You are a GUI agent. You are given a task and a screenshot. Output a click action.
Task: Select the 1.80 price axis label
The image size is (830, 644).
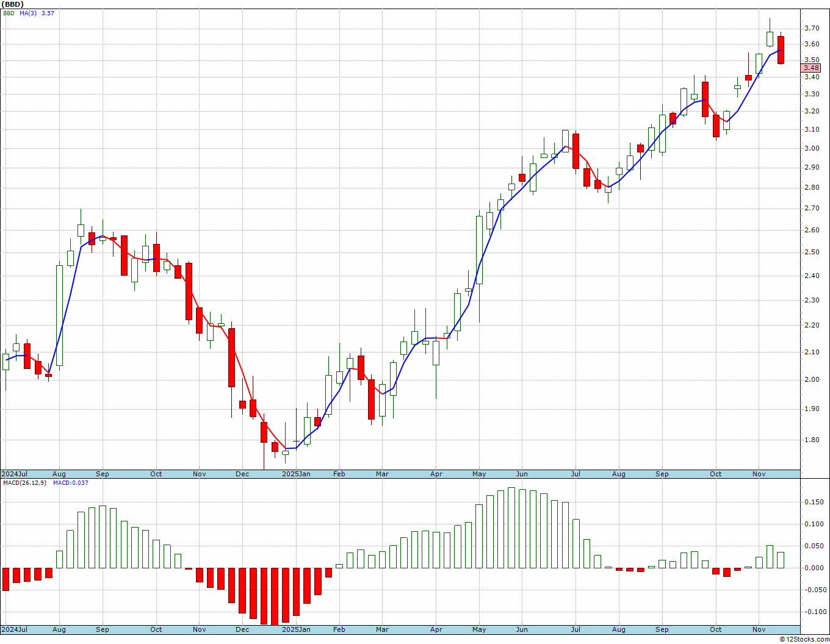(x=812, y=440)
